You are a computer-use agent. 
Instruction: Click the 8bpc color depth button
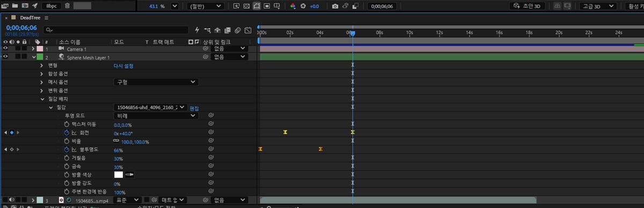[52, 6]
